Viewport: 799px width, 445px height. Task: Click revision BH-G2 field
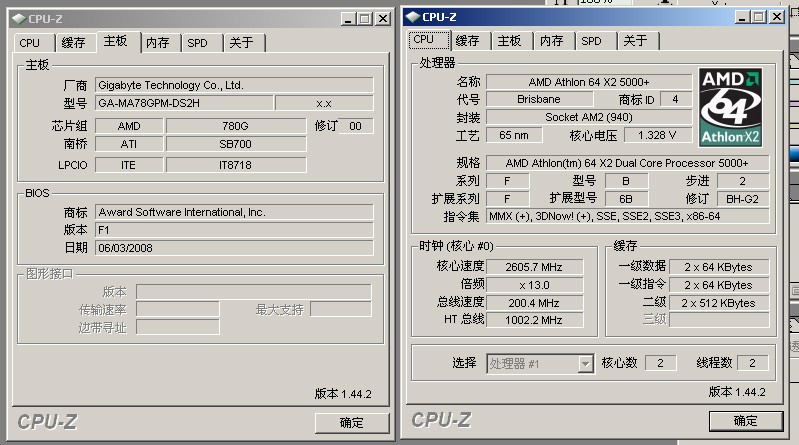(743, 199)
